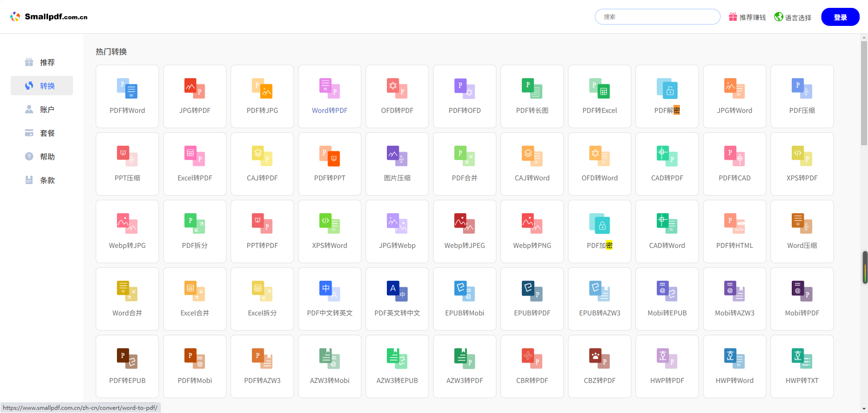
Task: Open the PDF加密 encryption tool icon
Action: coord(599,224)
